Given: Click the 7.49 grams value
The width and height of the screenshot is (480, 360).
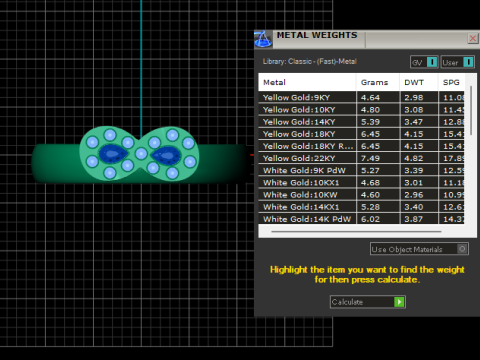Looking at the screenshot, I should coord(370,158).
